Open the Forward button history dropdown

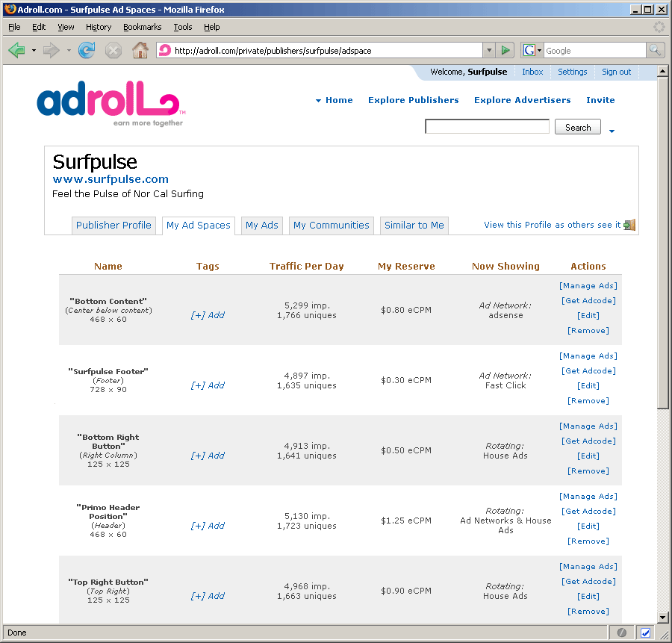click(x=69, y=51)
